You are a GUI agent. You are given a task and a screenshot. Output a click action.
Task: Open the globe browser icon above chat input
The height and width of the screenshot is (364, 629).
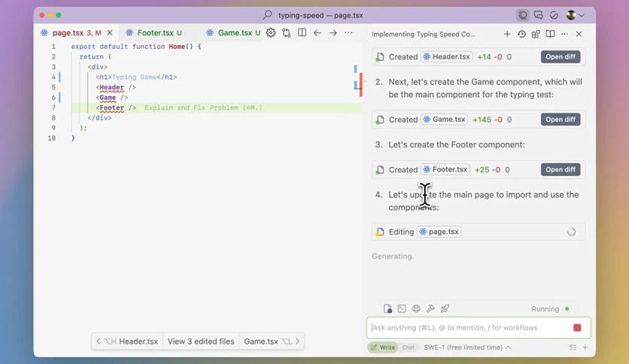[x=416, y=308]
